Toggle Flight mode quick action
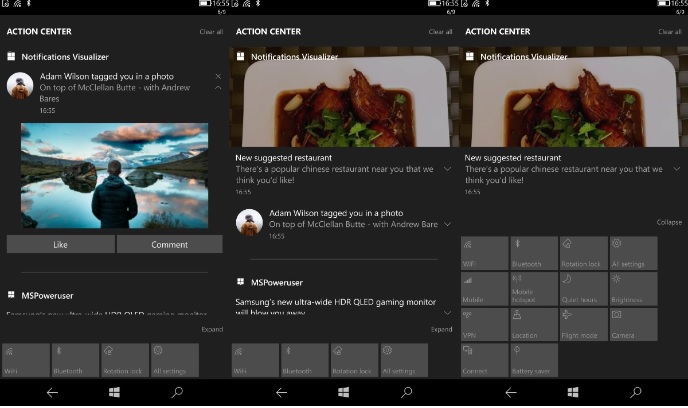This screenshot has width=688, height=408. pyautogui.click(x=584, y=324)
